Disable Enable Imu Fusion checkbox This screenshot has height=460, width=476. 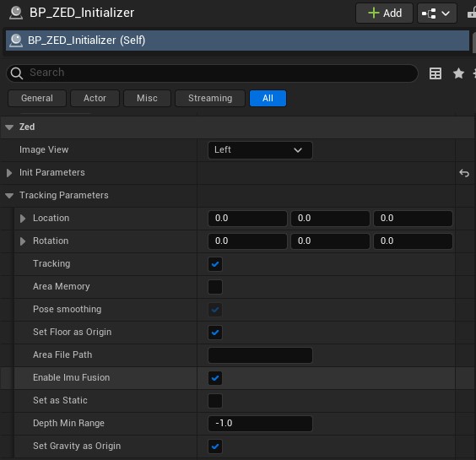tap(215, 378)
